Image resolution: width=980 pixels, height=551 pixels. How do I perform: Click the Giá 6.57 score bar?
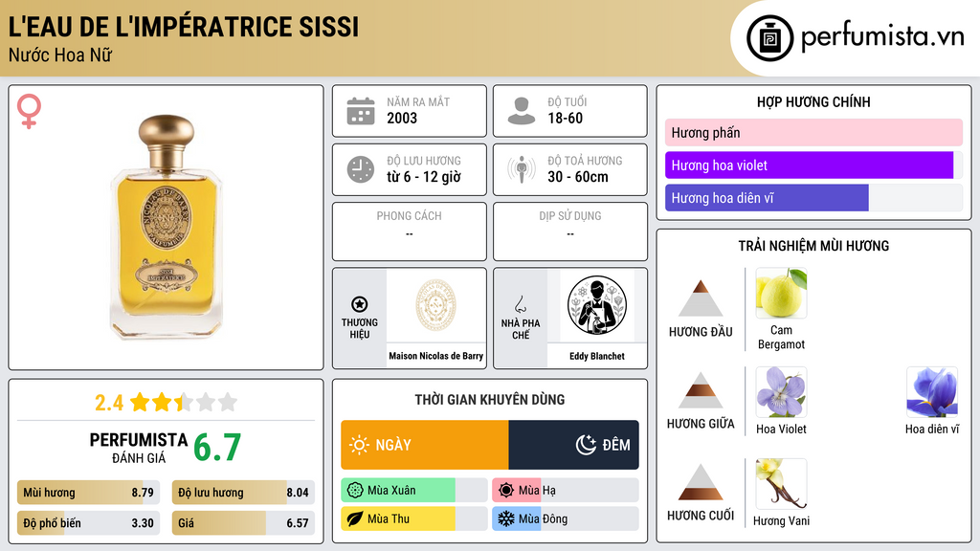[x=244, y=523]
